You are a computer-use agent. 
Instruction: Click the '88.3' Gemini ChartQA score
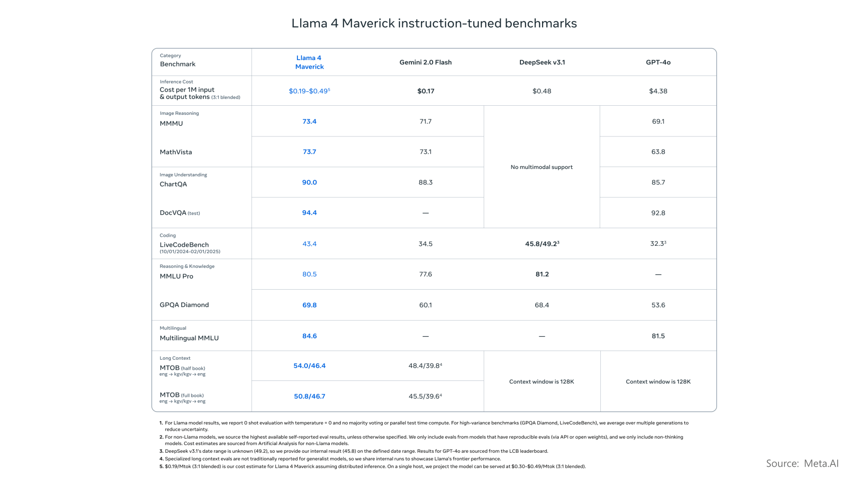tap(425, 183)
